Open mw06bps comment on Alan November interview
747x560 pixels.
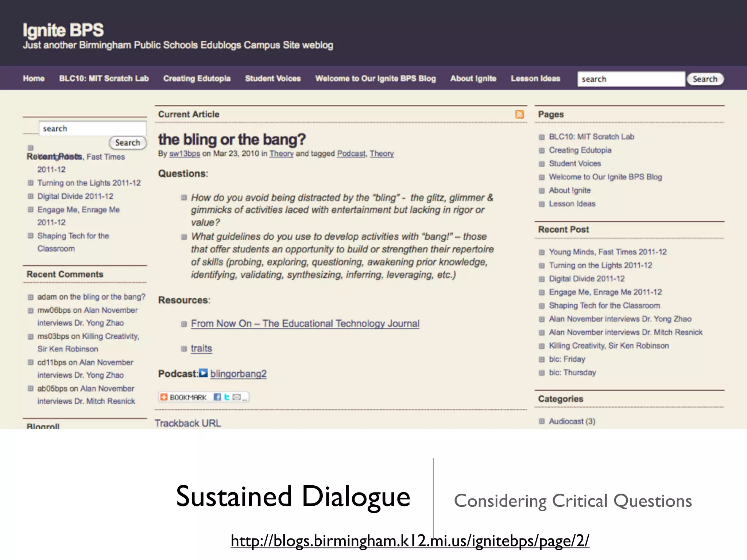point(88,316)
